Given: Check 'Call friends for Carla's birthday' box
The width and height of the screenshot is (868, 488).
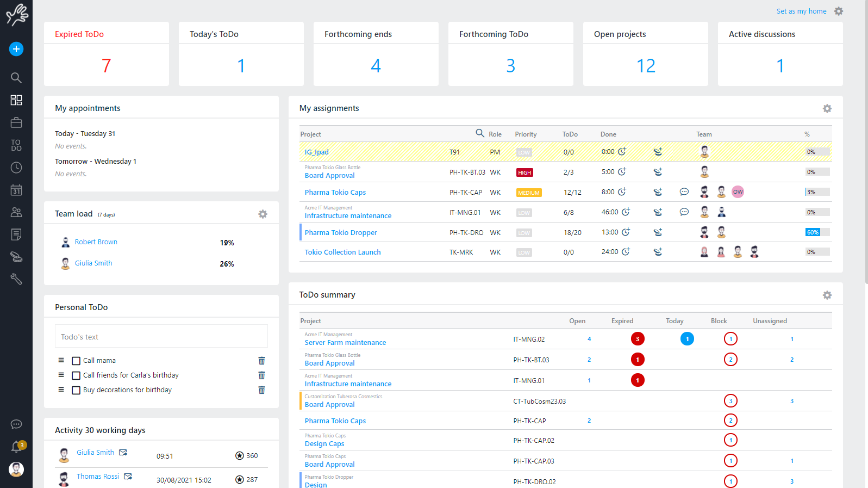Looking at the screenshot, I should point(76,375).
